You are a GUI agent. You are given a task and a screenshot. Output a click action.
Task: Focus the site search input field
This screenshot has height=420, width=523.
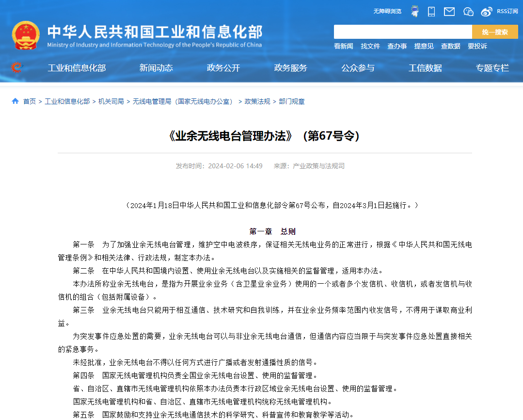[403, 32]
